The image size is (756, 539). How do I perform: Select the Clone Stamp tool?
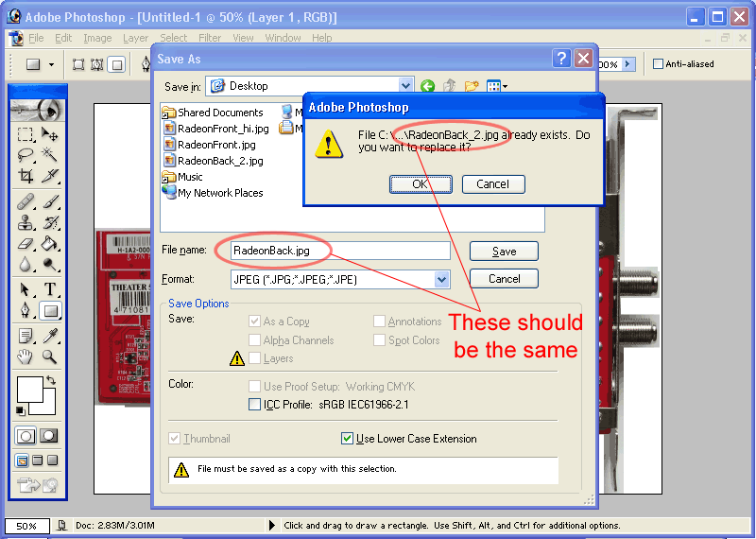(26, 222)
